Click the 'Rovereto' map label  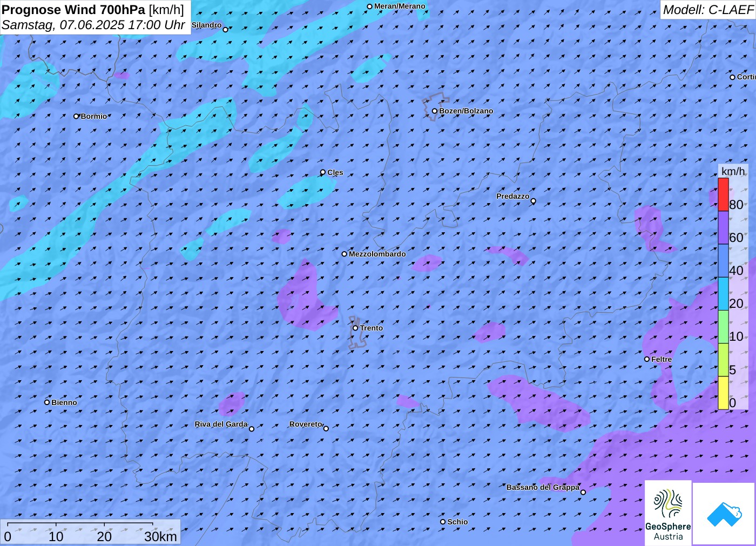306,424
